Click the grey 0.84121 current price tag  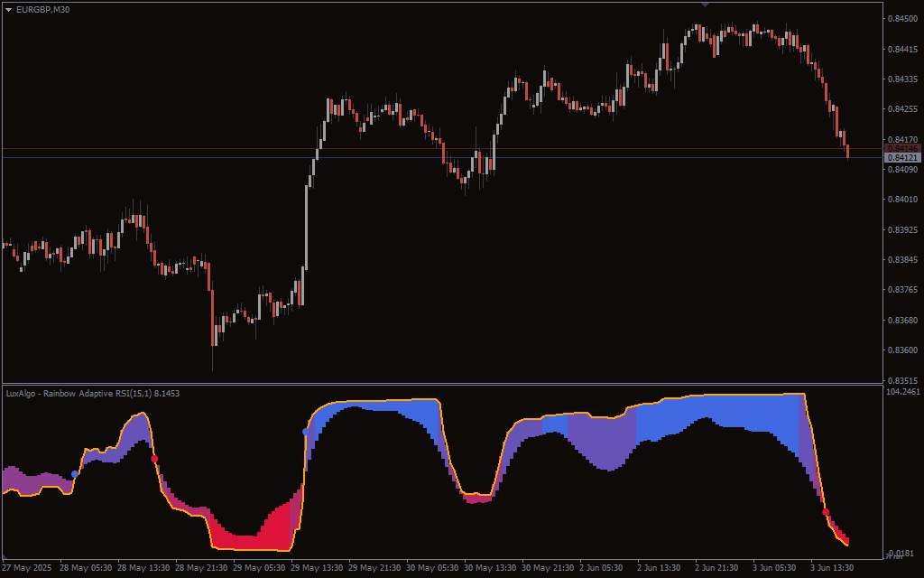(x=901, y=158)
